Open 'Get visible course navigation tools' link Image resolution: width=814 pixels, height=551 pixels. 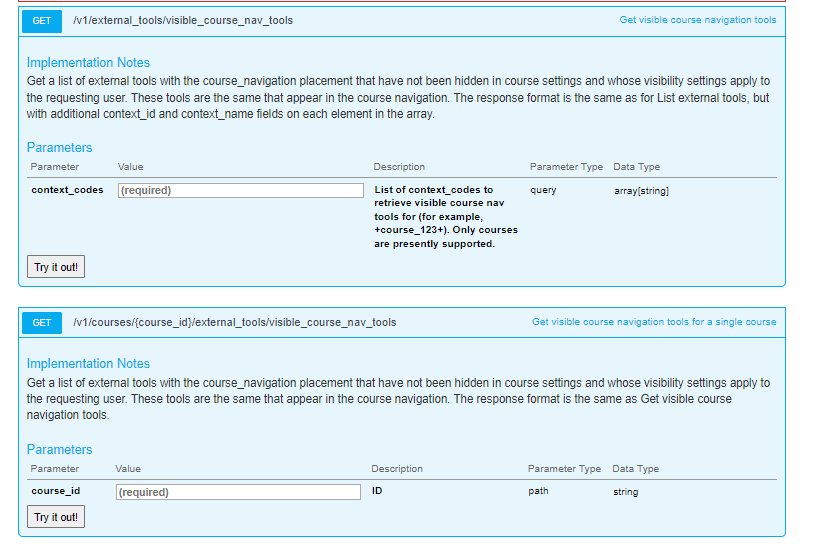click(x=697, y=20)
